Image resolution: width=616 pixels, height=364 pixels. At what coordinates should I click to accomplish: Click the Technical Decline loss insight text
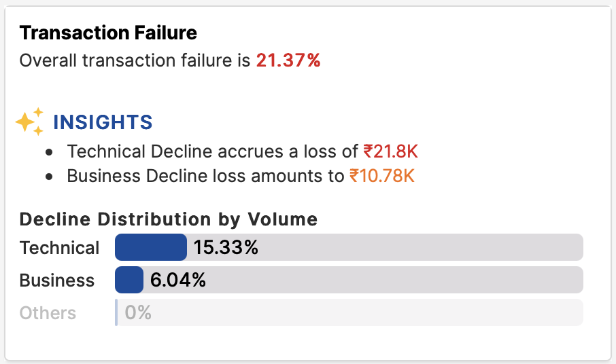212,151
